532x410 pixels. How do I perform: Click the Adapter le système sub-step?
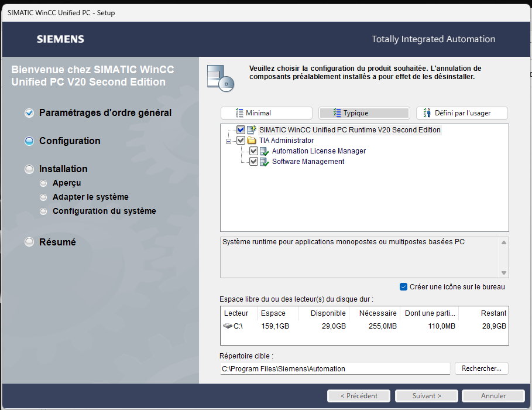(91, 197)
